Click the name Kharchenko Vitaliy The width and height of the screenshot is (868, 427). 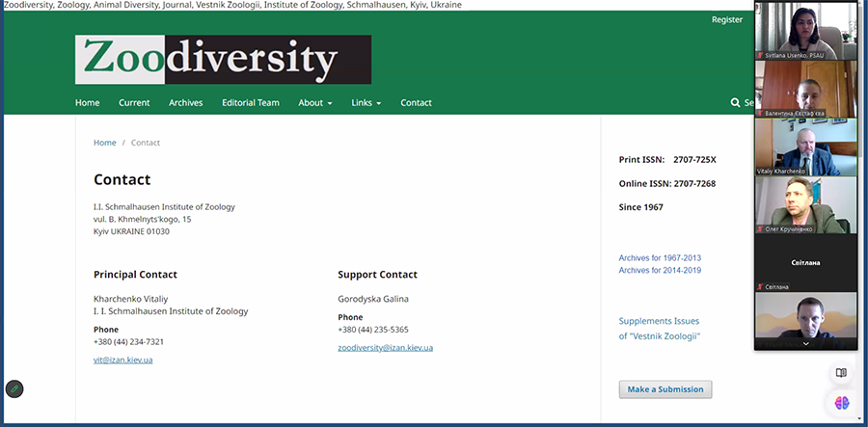pos(130,299)
